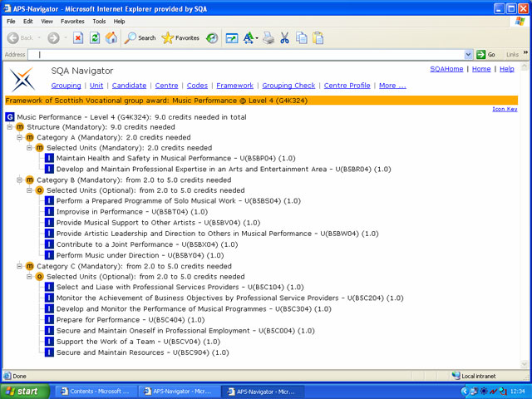The width and height of the screenshot is (532, 399).
Task: Collapse Selected Units (Optional) under Category C
Action: tap(30, 277)
